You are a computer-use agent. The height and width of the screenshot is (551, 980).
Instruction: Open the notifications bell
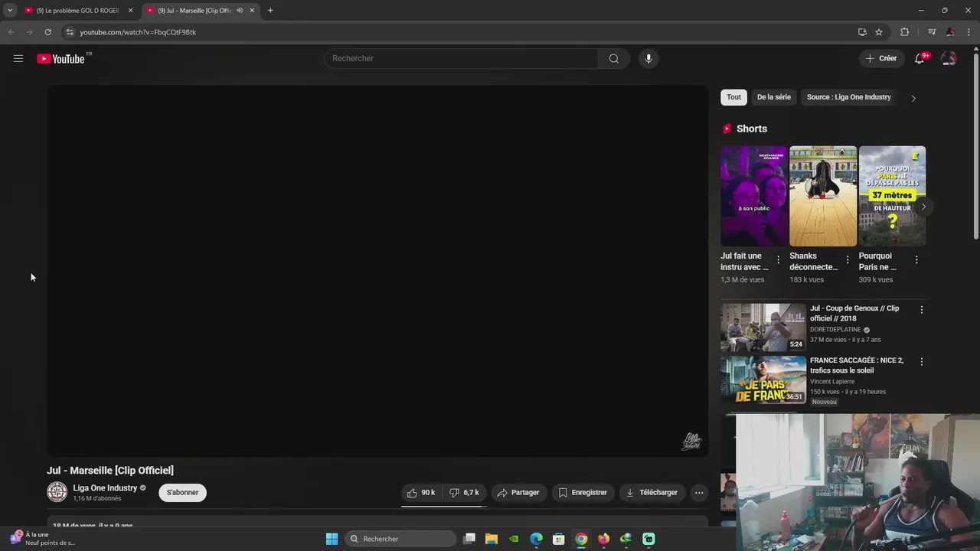[920, 58]
